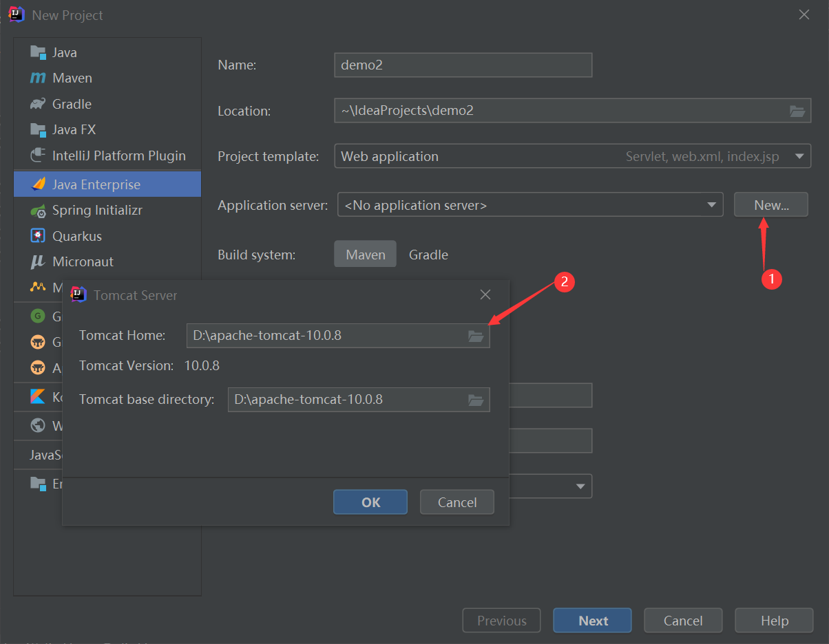Click Tomcat base directory label
Image resolution: width=829 pixels, height=644 pixels.
(x=147, y=399)
